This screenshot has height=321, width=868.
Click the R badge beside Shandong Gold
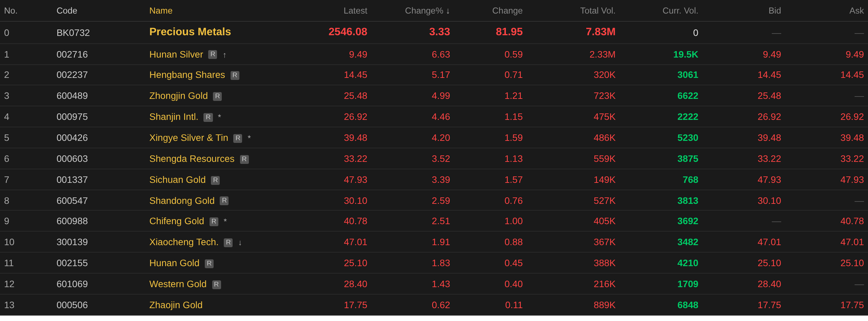[224, 200]
